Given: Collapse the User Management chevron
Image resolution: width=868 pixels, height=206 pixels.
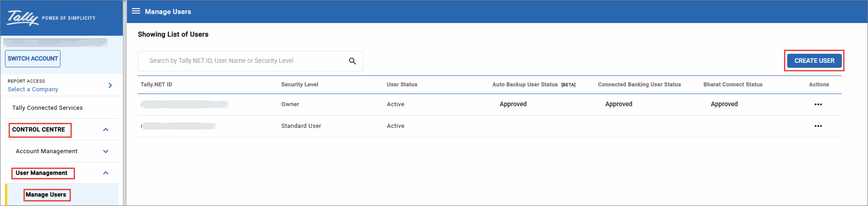Looking at the screenshot, I should (106, 173).
